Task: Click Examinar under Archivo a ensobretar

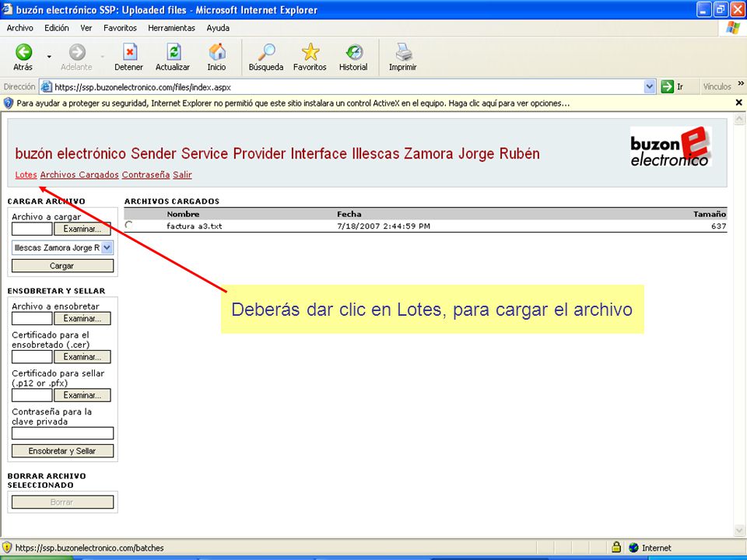Action: pos(82,319)
